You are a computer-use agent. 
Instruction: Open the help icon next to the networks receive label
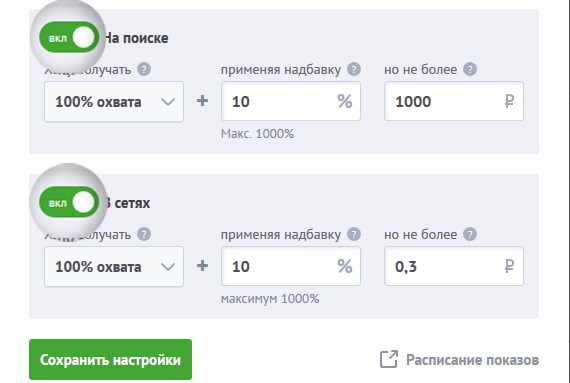144,234
